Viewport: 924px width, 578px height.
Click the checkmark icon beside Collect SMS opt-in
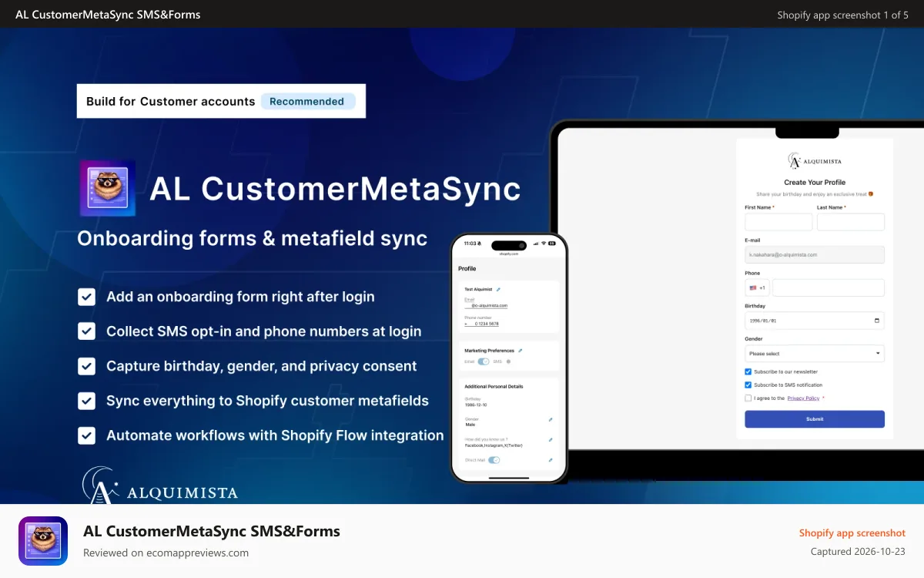coord(87,331)
